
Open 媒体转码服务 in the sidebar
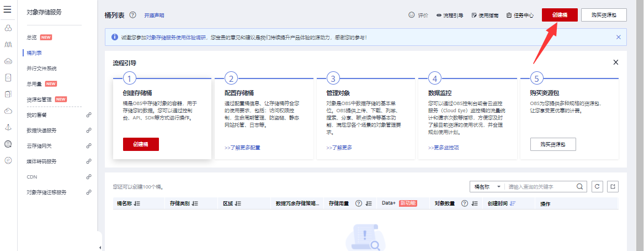pos(41,161)
